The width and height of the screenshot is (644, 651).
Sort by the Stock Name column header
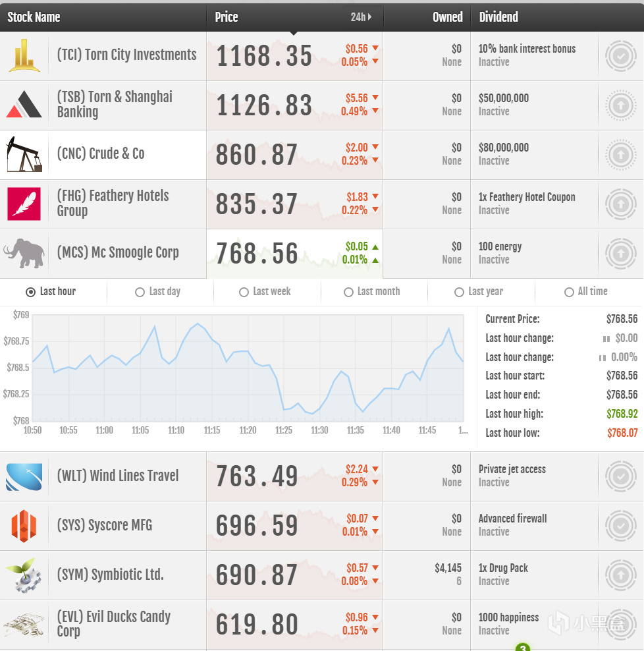click(x=34, y=17)
